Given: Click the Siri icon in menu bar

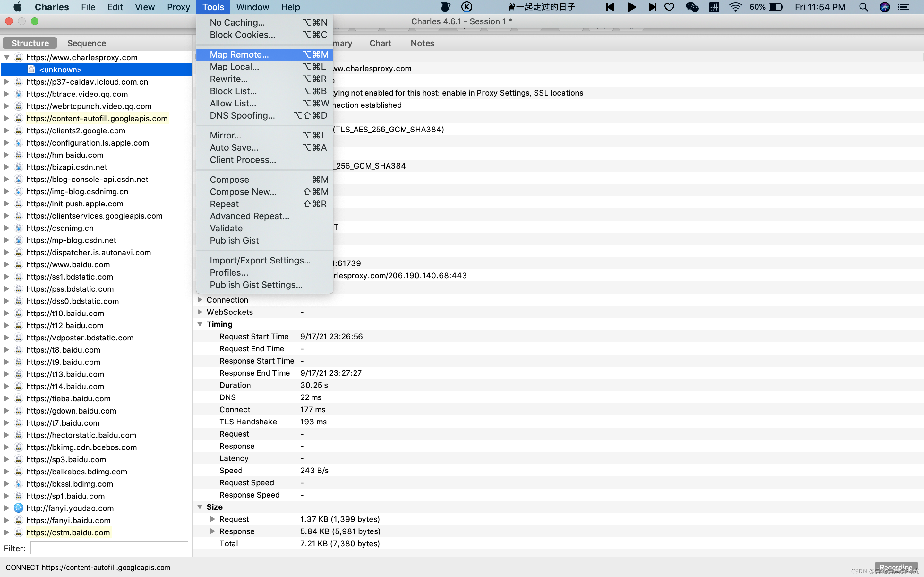Looking at the screenshot, I should point(885,7).
